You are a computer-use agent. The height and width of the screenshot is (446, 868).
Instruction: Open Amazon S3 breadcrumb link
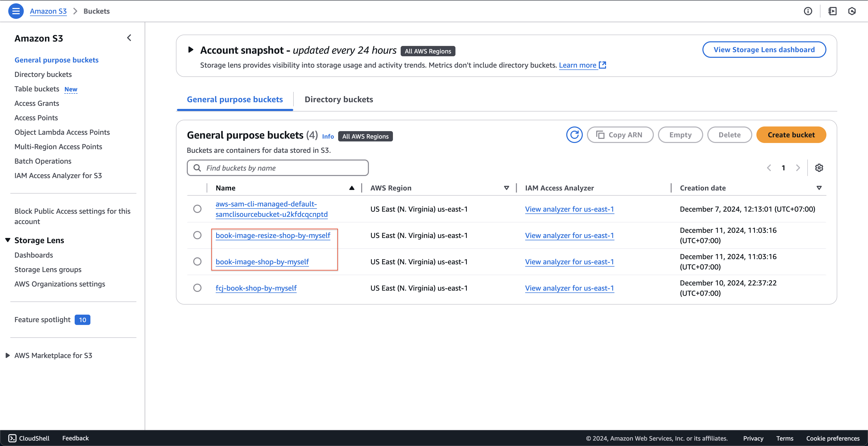pos(48,11)
